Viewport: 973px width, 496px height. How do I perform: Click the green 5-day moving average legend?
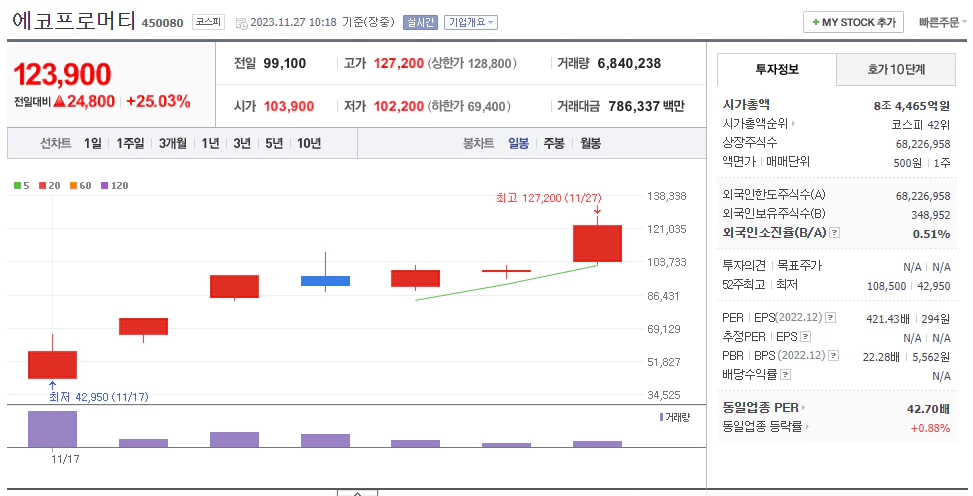(22, 186)
